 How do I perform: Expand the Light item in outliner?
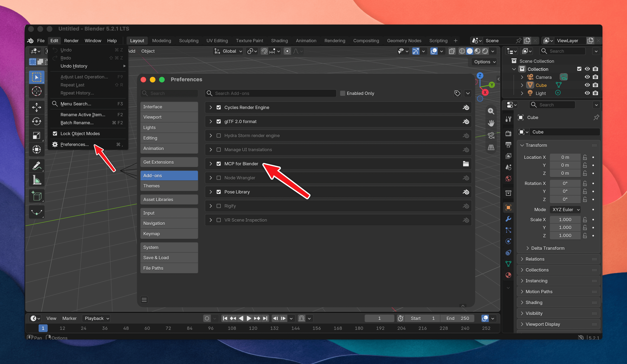522,93
